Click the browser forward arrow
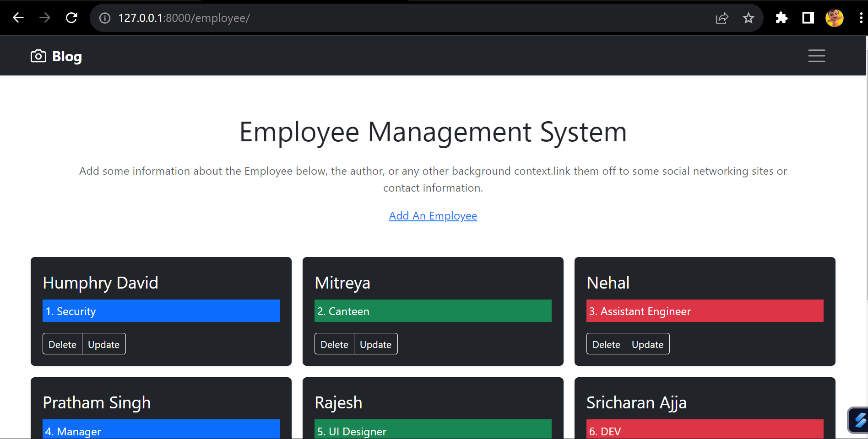This screenshot has height=439, width=868. pyautogui.click(x=45, y=17)
